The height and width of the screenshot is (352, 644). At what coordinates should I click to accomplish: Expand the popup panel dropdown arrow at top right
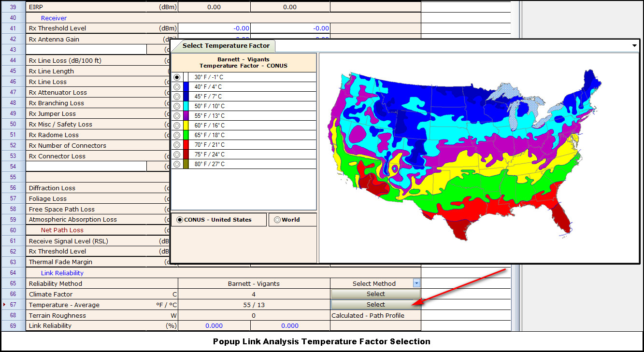[x=634, y=45]
